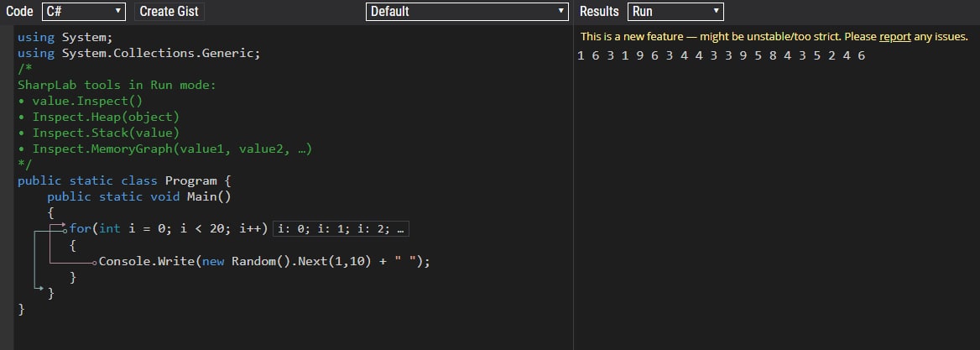
Task: Follow the report issues link
Action: point(895,37)
